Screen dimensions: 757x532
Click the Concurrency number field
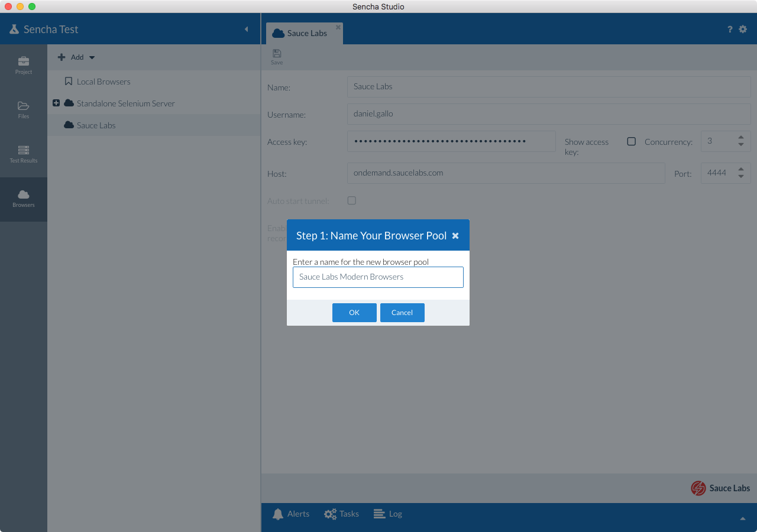tap(718, 141)
